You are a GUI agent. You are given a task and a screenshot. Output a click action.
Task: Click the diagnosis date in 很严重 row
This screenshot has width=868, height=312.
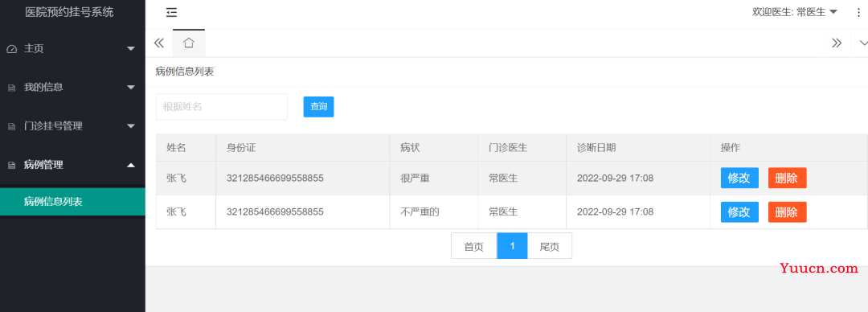[615, 179]
